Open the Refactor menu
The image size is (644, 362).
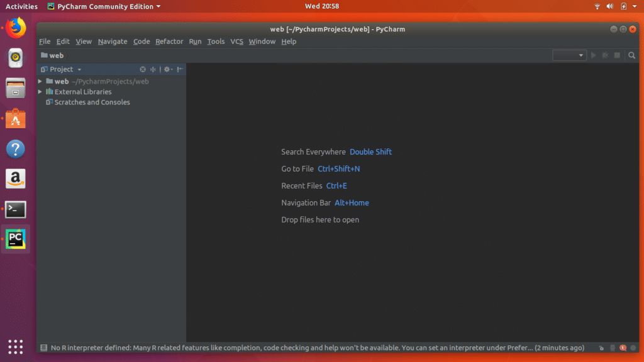tap(169, 41)
